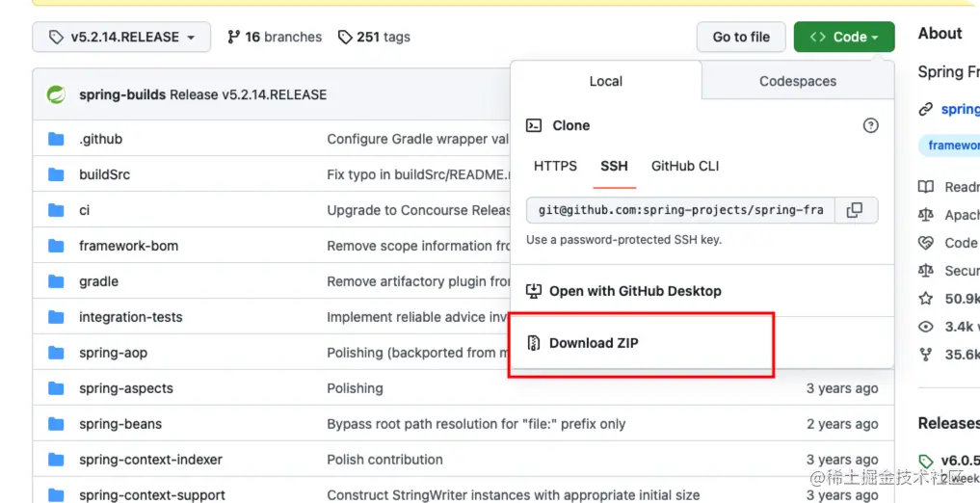Switch to the Codespaces tab
This screenshot has height=503, width=980.
tap(798, 81)
